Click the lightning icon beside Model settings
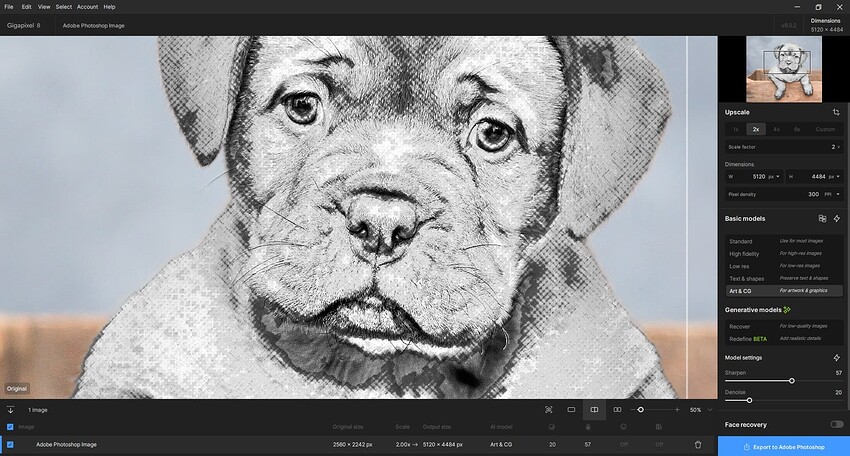Screen dimensions: 850x456 point(836,357)
